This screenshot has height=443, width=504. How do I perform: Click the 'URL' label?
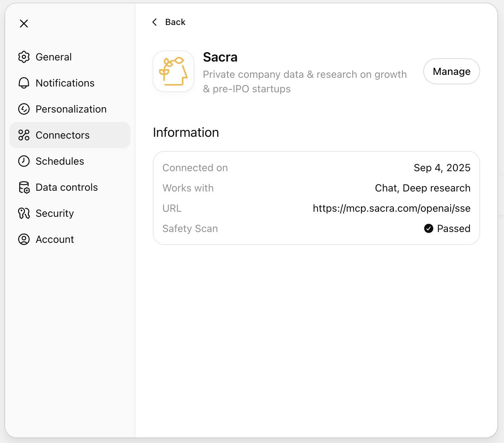pos(172,208)
